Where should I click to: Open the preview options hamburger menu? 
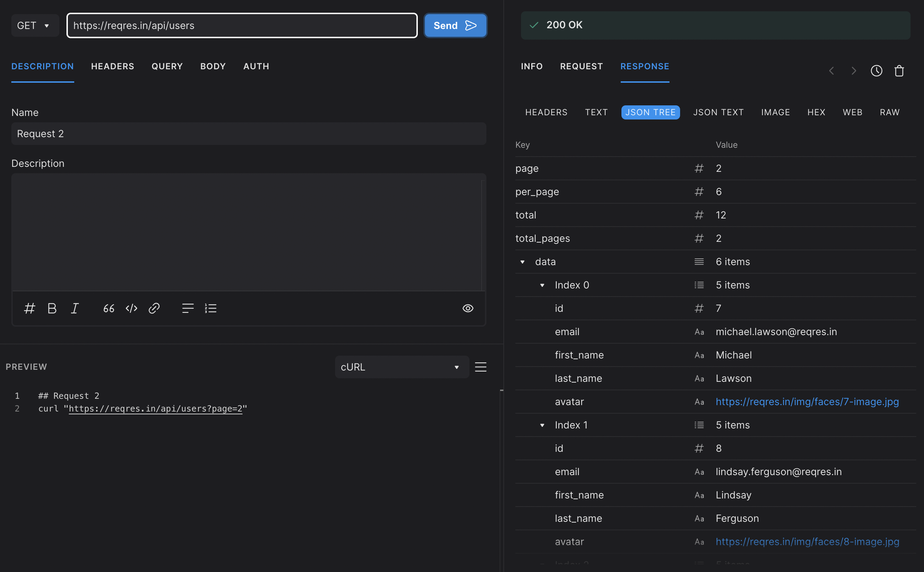480,367
